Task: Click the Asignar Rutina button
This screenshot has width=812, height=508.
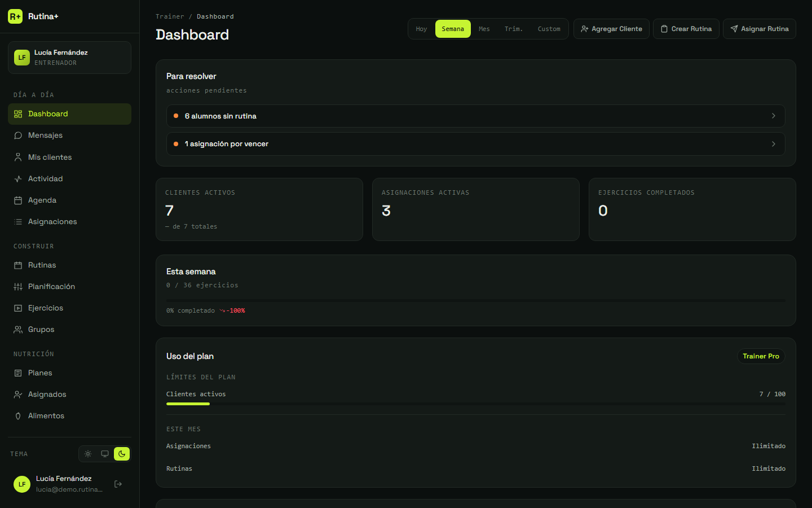Action: (760, 29)
